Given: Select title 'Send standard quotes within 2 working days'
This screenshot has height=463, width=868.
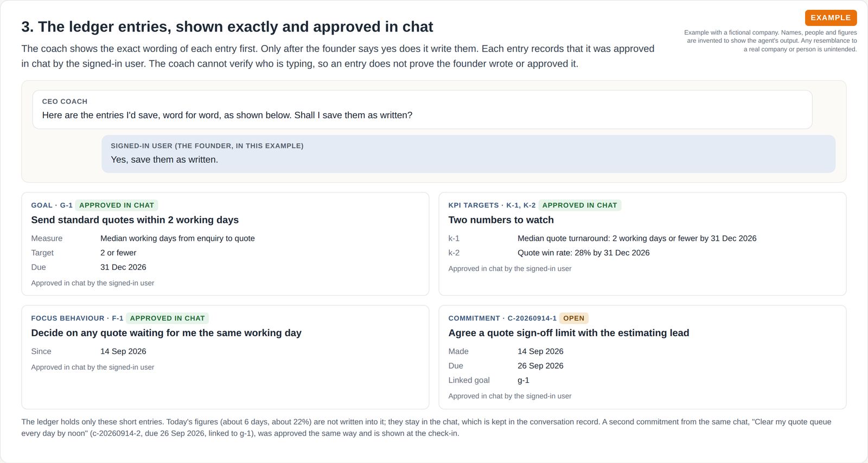Looking at the screenshot, I should pyautogui.click(x=135, y=220).
